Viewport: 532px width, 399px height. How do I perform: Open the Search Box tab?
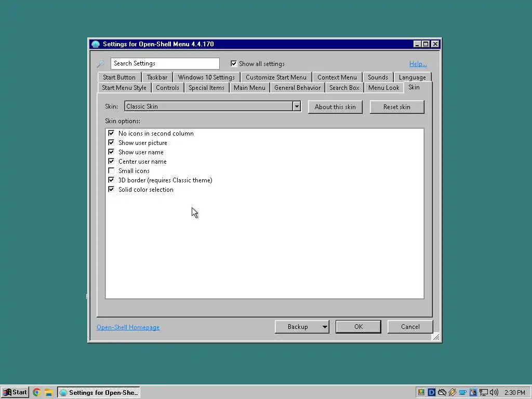pos(344,88)
